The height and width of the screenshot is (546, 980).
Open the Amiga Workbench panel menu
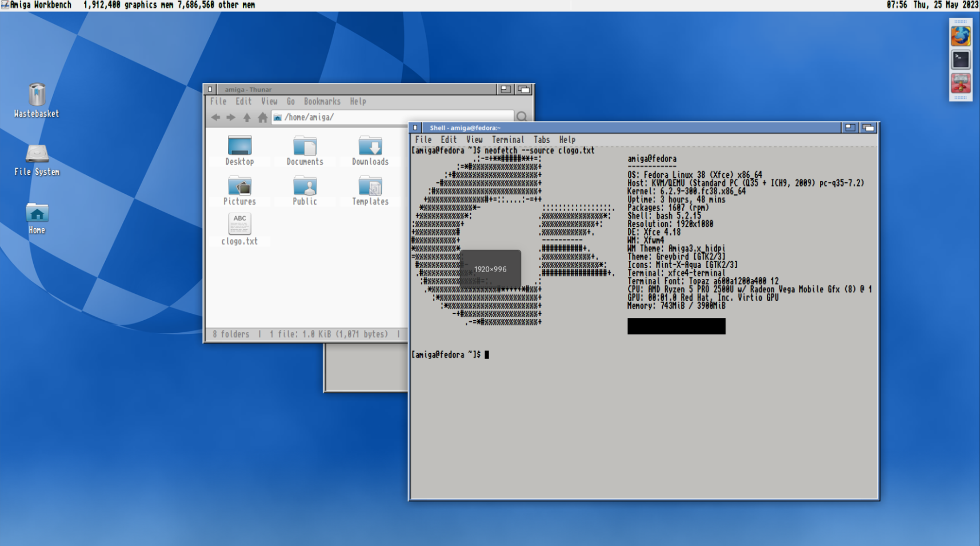[x=37, y=5]
